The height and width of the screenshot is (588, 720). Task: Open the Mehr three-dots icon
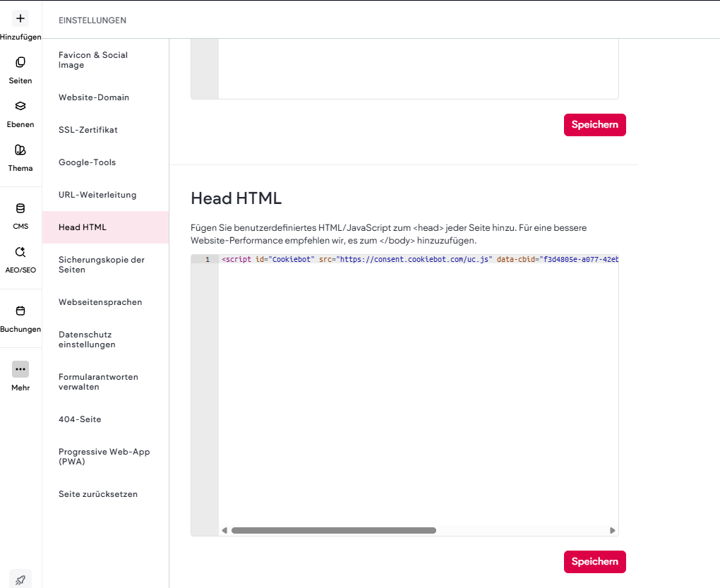tap(20, 369)
